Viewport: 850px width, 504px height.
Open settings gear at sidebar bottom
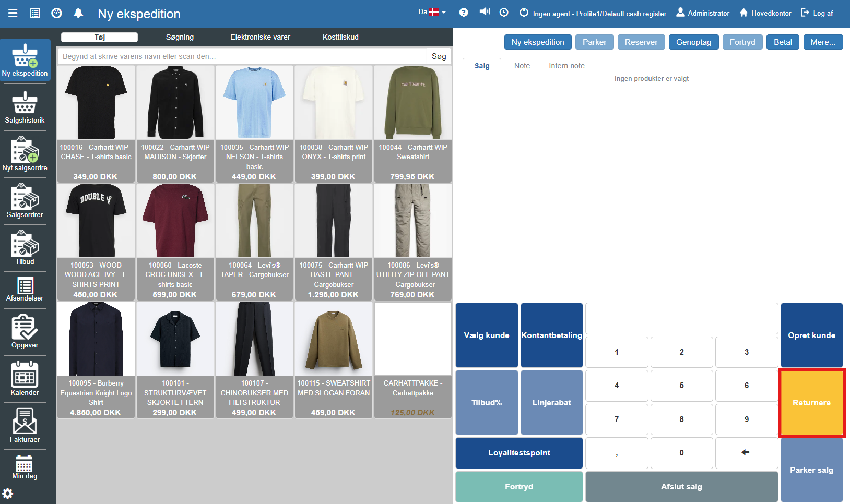tap(8, 493)
